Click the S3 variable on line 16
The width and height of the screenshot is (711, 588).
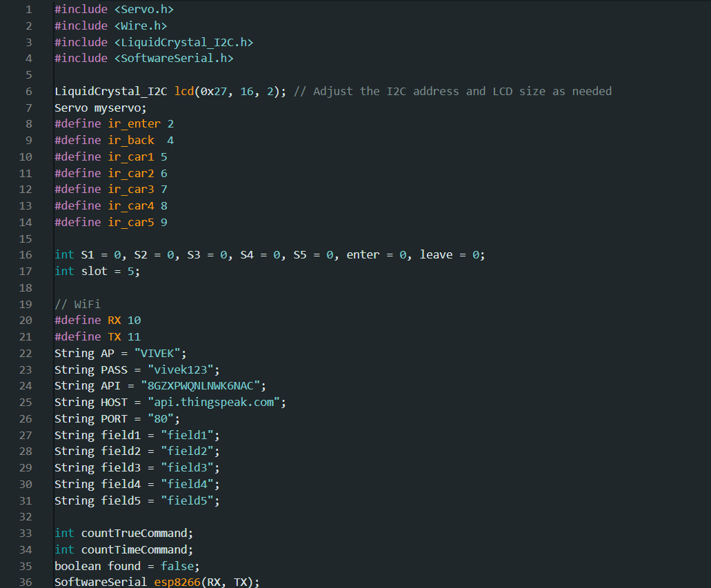point(194,255)
